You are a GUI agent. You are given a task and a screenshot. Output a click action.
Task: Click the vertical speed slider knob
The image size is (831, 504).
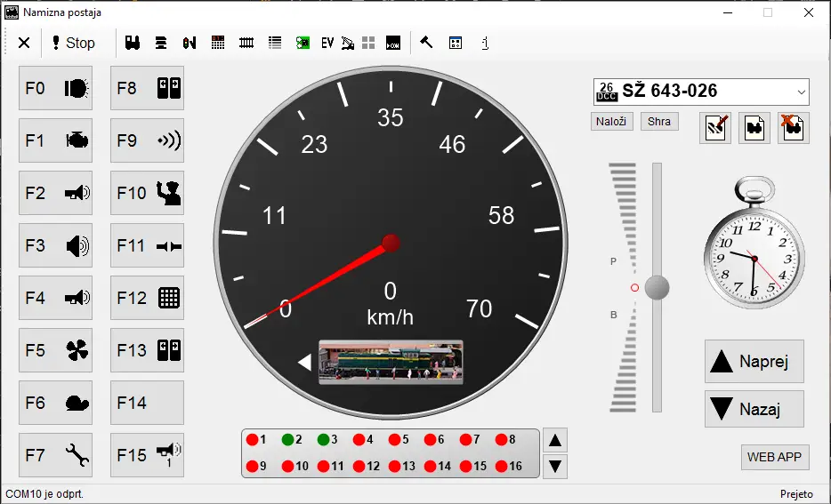coord(658,287)
